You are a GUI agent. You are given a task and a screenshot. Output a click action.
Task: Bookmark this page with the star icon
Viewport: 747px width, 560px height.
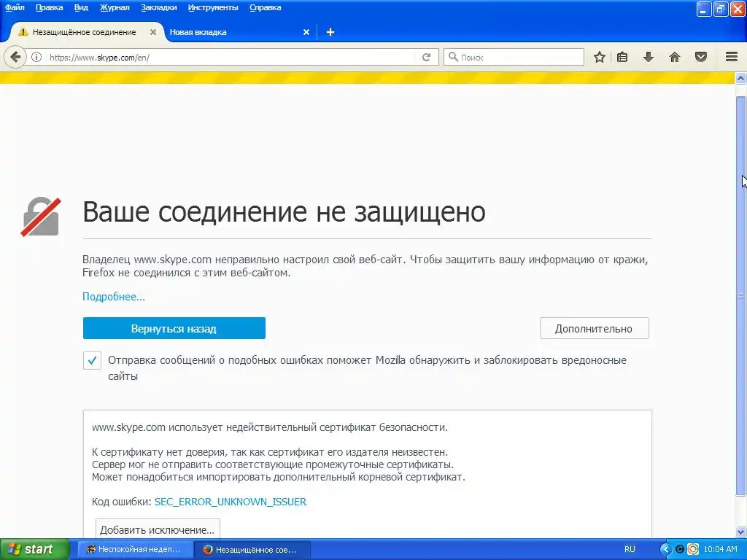point(600,58)
